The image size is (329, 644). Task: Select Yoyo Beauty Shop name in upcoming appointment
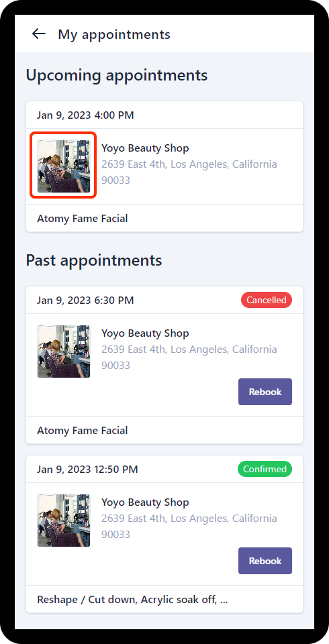coord(145,148)
